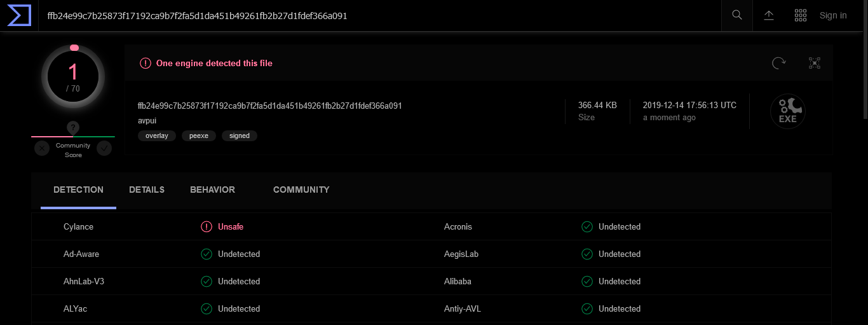Click the 'peexe' tag

(198, 135)
